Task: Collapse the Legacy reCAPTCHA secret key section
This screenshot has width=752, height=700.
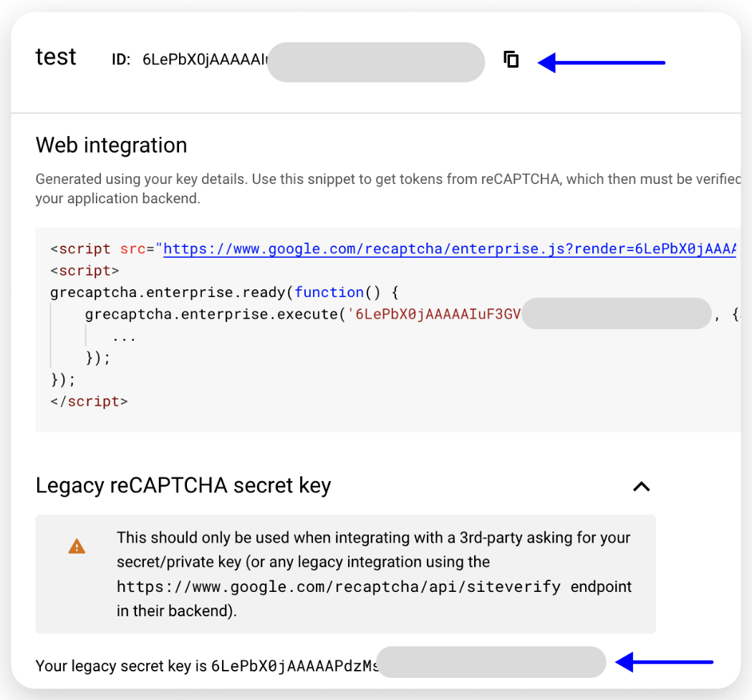Action: point(641,487)
